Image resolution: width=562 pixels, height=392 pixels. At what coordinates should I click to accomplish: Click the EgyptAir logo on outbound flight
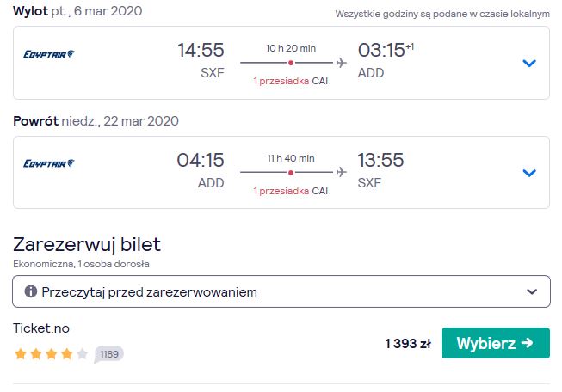[49, 54]
